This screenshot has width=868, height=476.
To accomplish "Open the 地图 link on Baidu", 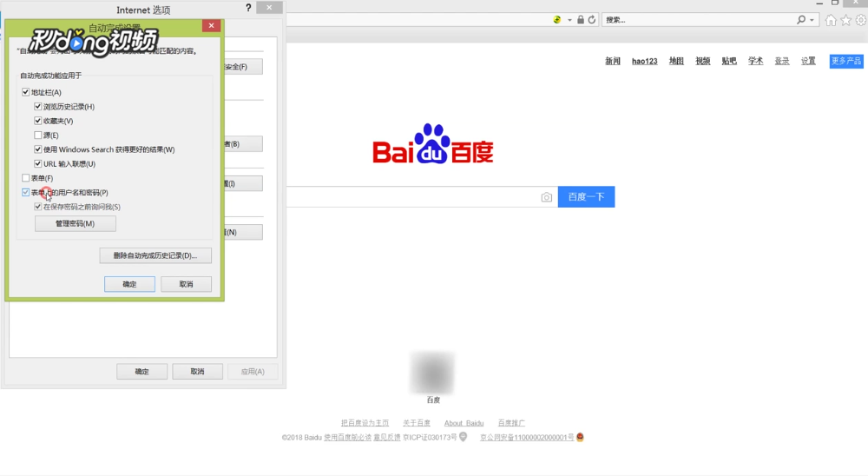I will pyautogui.click(x=676, y=61).
